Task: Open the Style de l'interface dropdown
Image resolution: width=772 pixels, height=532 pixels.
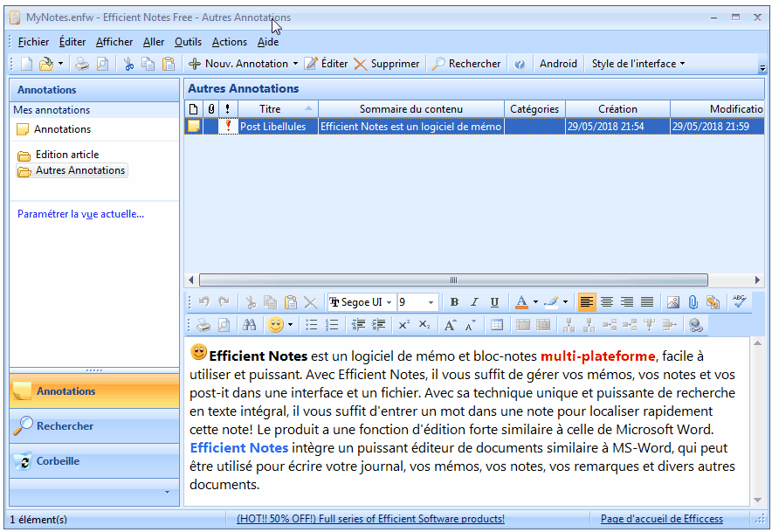Action: (x=638, y=64)
